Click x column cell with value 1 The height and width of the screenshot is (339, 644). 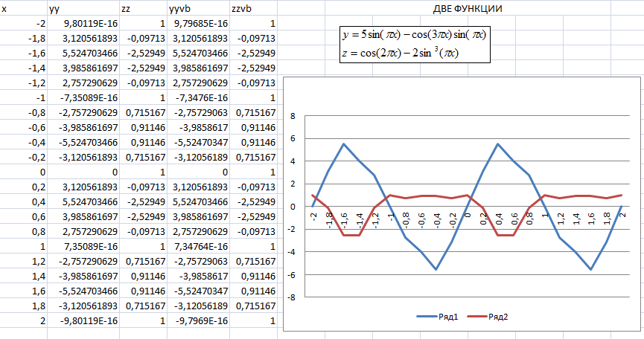point(23,246)
